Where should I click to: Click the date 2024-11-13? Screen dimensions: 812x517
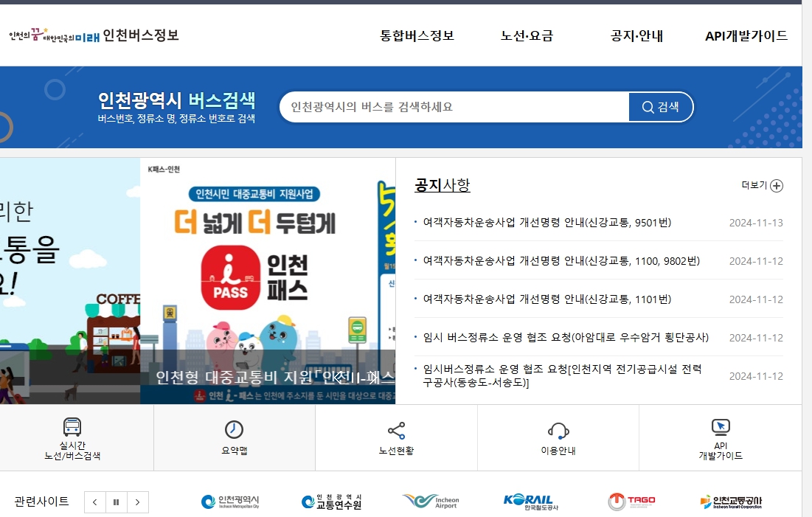pyautogui.click(x=755, y=223)
